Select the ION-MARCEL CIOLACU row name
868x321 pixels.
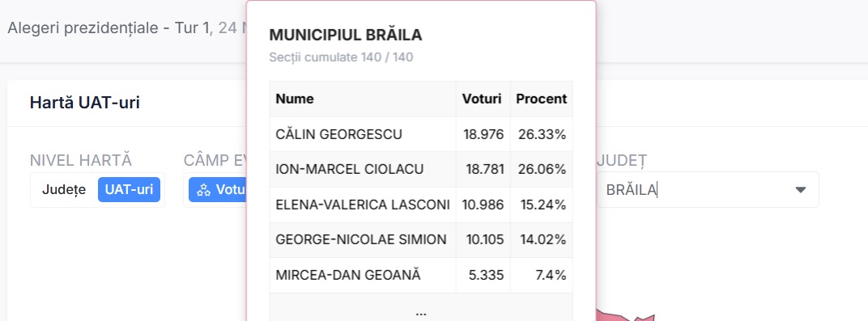[349, 170]
